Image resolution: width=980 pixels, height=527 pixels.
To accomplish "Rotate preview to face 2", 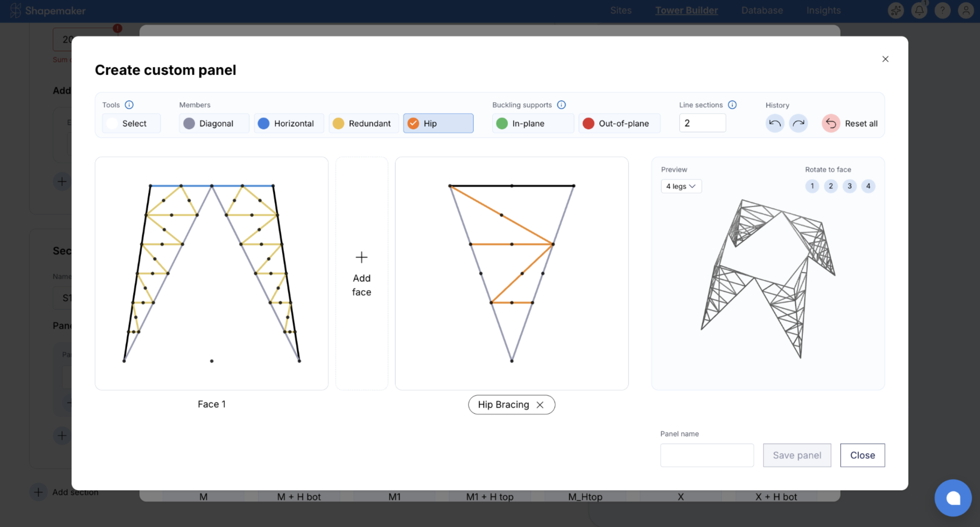I will coord(831,186).
